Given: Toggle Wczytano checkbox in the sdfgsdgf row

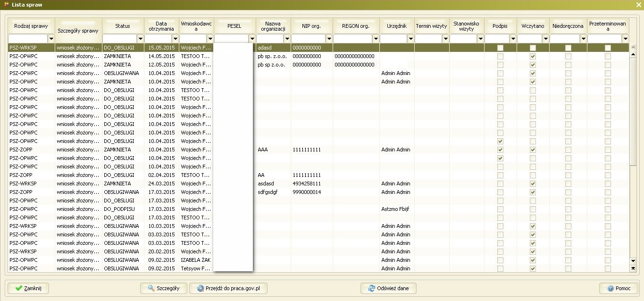Looking at the screenshot, I should [x=533, y=192].
